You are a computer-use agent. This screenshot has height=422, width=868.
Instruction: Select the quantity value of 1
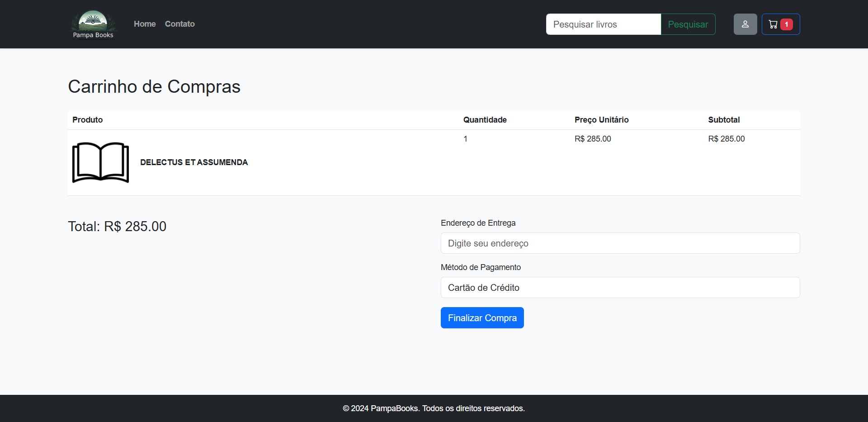point(465,139)
